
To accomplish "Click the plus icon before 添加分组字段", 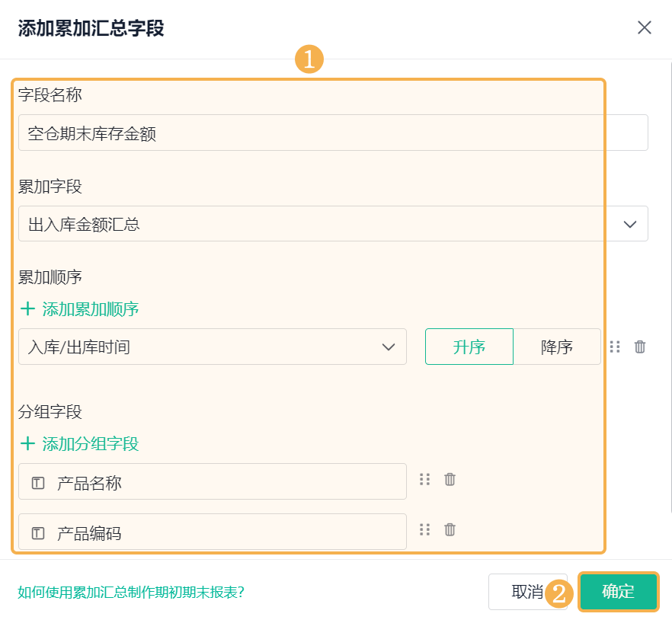I will 28,443.
